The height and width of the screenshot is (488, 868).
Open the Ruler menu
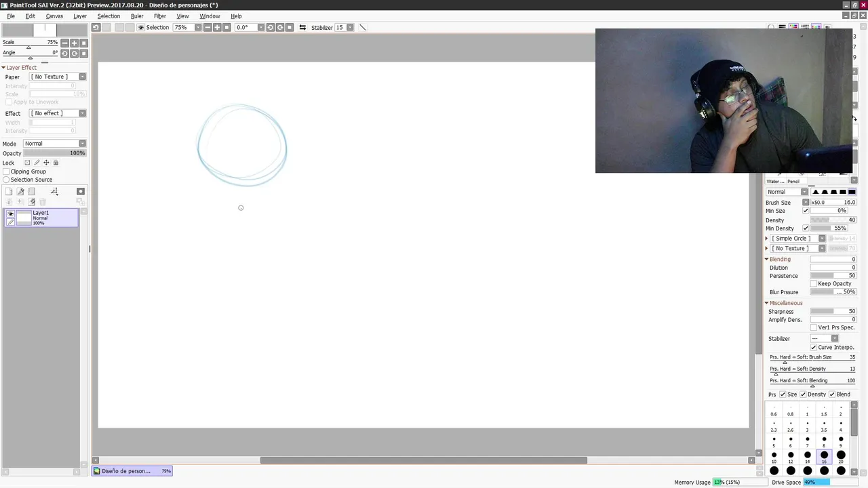point(137,16)
